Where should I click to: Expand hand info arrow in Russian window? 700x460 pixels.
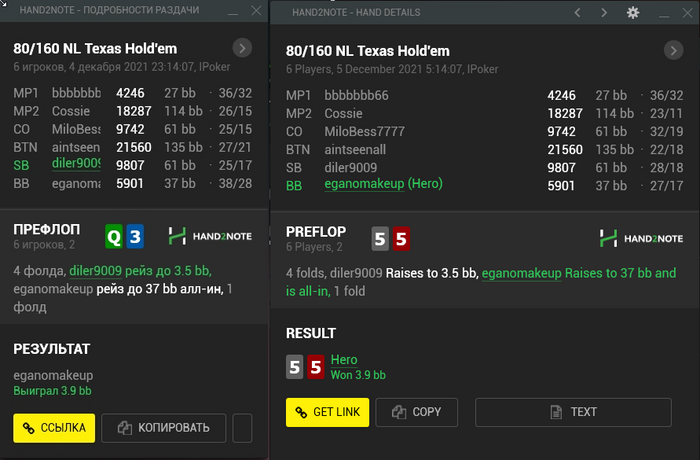pos(242,48)
